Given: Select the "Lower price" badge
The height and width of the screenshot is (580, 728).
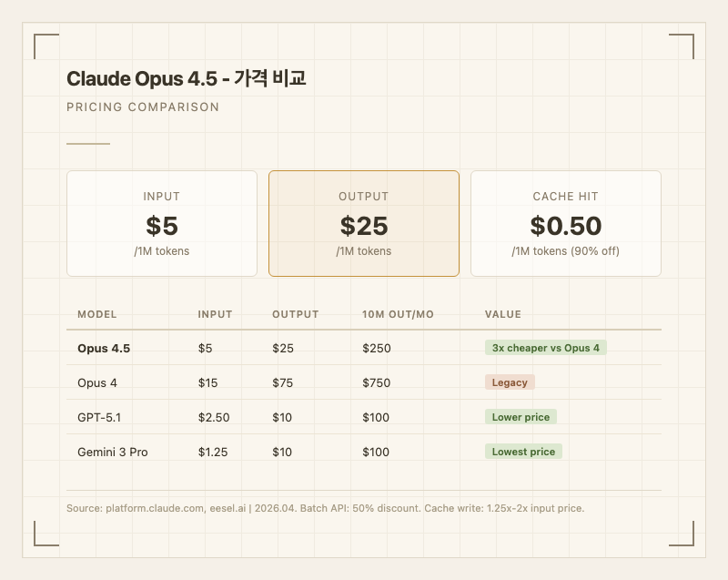Looking at the screenshot, I should [521, 417].
